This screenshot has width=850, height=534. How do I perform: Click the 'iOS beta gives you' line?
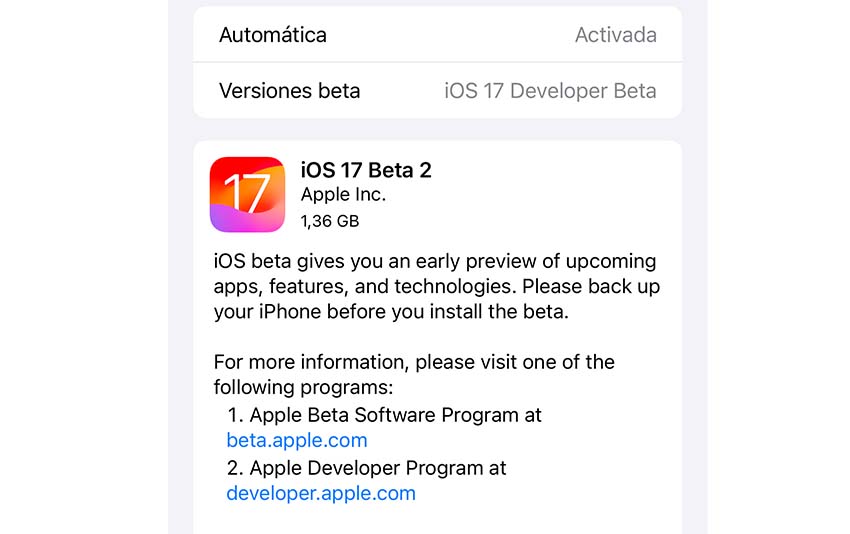[435, 261]
